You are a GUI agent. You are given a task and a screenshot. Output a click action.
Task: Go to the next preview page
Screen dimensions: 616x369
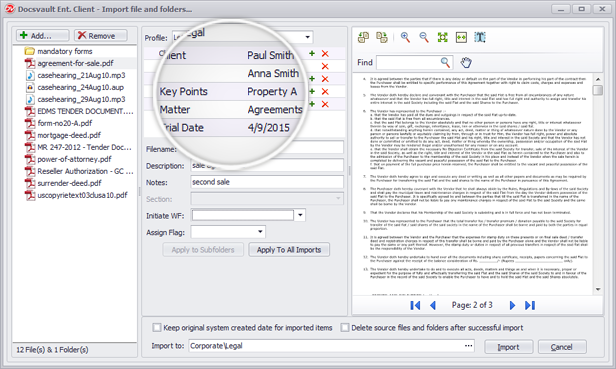[512, 305]
